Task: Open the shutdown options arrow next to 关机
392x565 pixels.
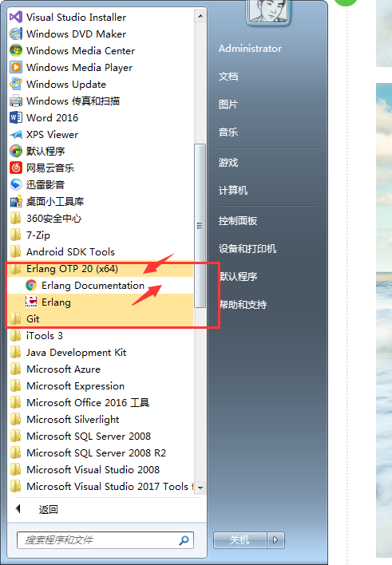Action: pos(276,539)
